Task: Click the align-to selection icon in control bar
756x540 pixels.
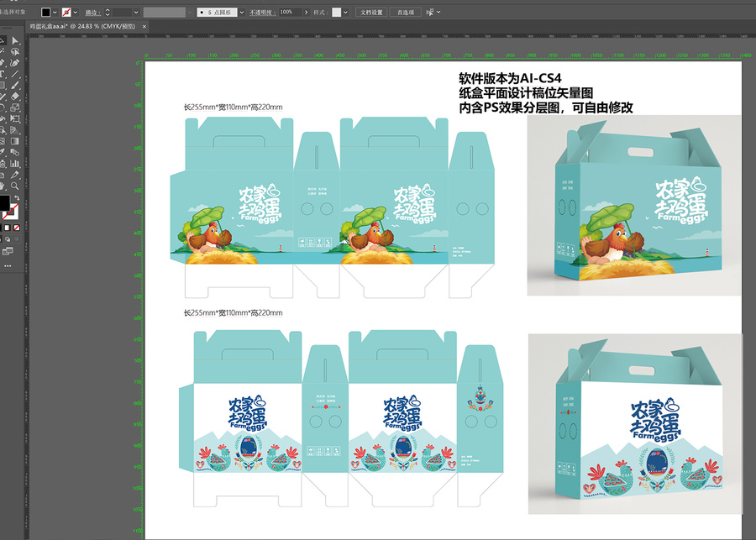Action: [429, 12]
